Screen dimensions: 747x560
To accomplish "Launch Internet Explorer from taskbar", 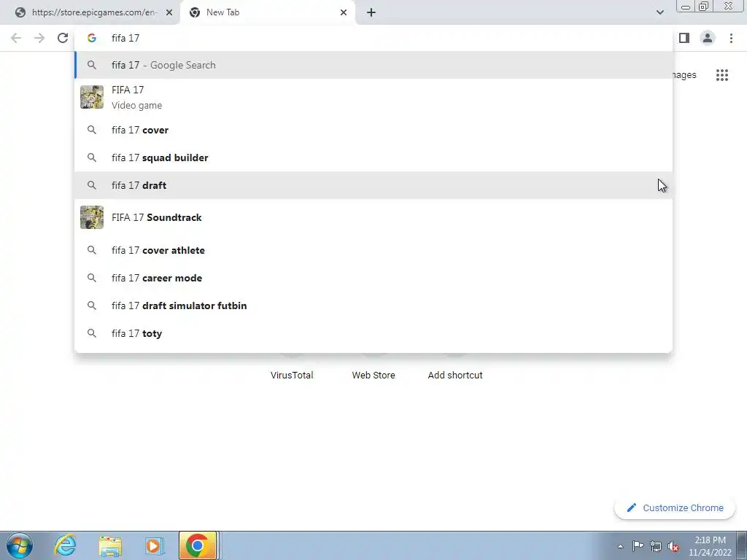I will coord(65,545).
